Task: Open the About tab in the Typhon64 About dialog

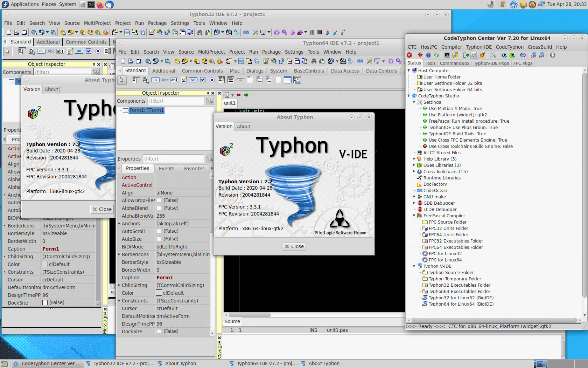Action: [x=244, y=127]
